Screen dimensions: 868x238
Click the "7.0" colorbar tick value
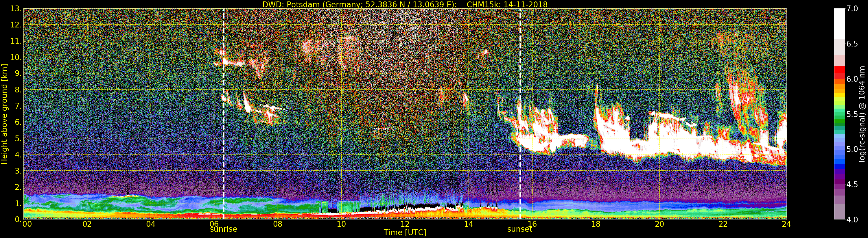coord(852,8)
